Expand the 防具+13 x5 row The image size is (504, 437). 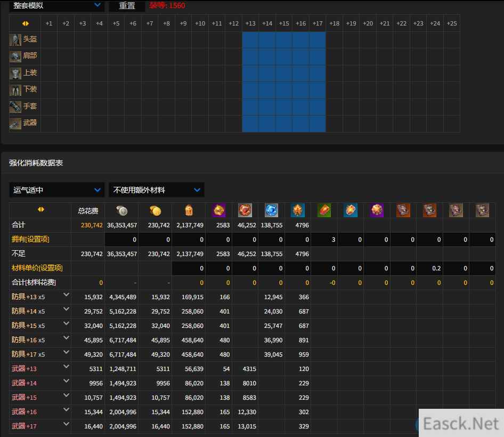(66, 295)
